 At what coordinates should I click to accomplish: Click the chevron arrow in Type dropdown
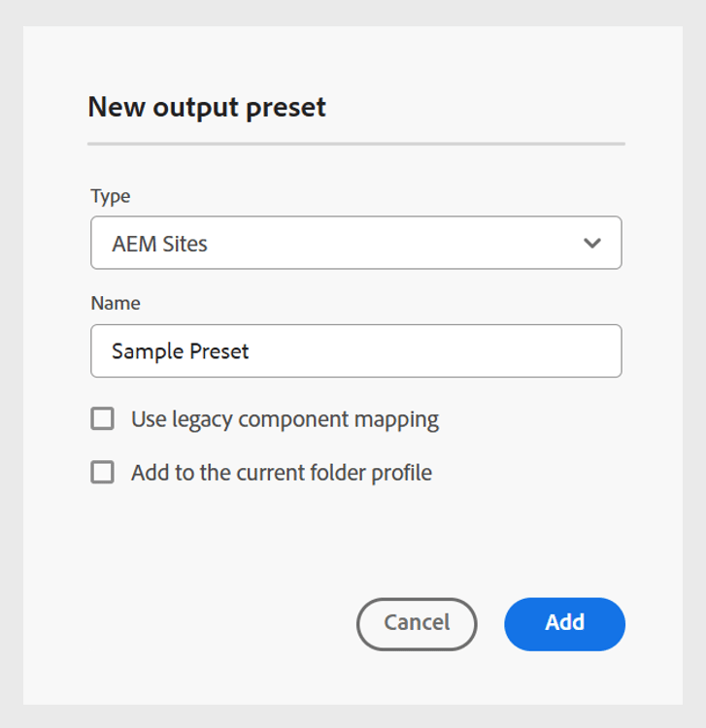(x=592, y=244)
